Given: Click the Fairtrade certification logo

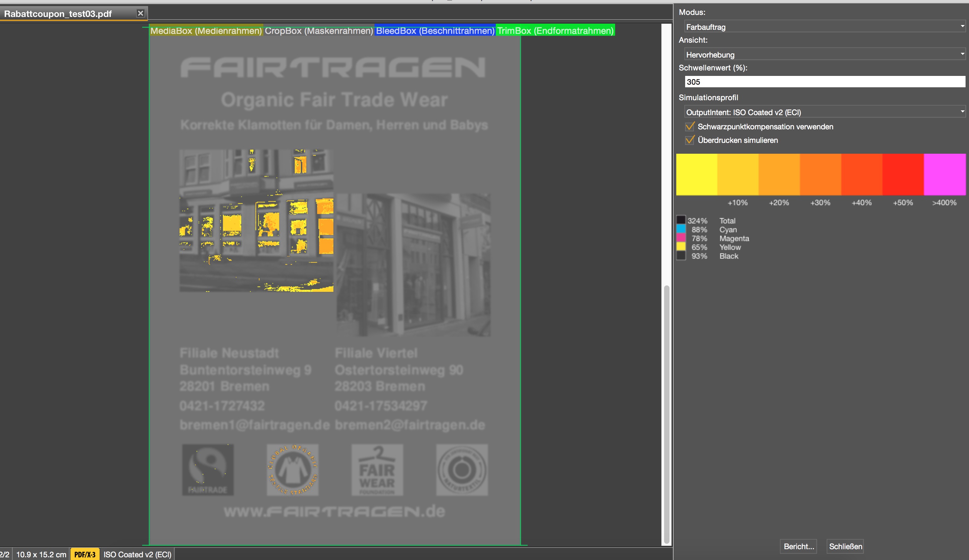Looking at the screenshot, I should click(208, 470).
